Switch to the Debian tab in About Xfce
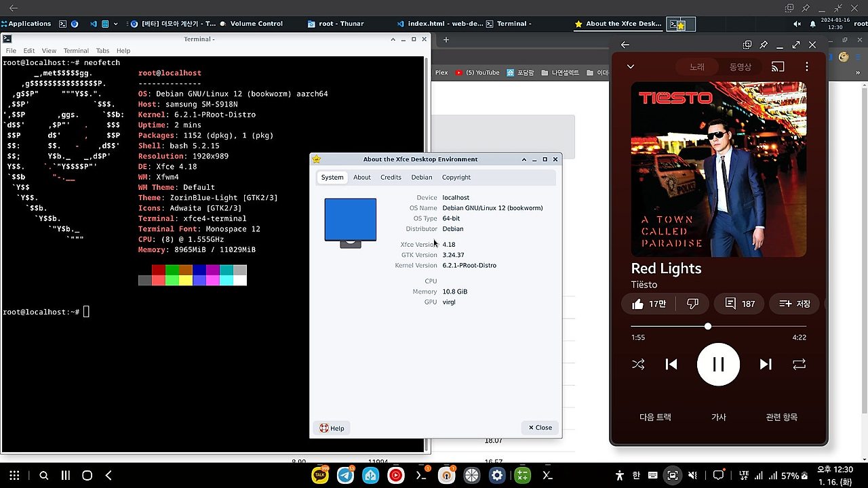Image resolution: width=868 pixels, height=488 pixels. click(x=421, y=178)
